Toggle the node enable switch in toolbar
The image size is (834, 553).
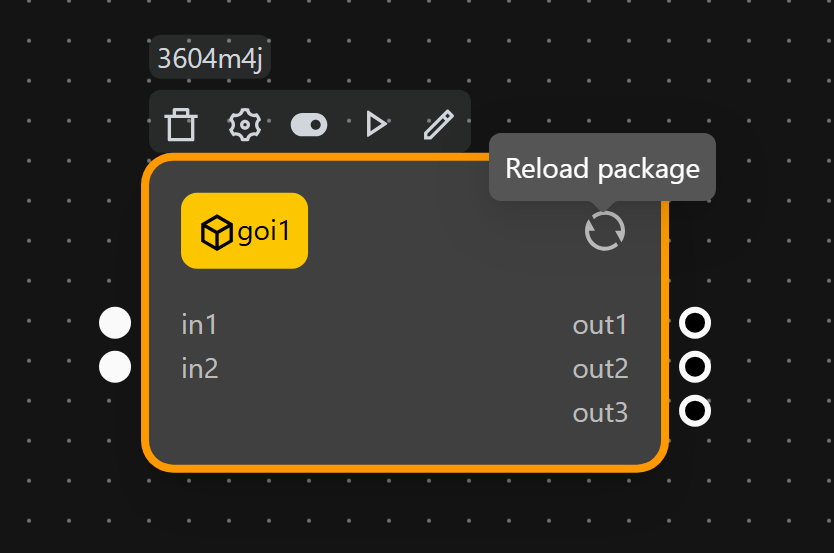click(309, 125)
